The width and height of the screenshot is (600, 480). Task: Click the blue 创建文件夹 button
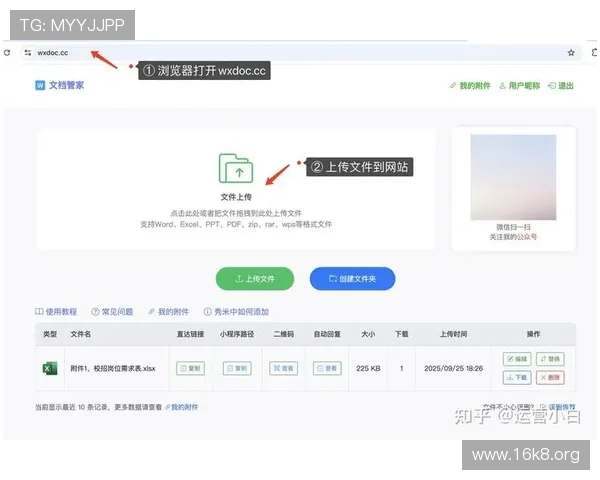tap(352, 279)
